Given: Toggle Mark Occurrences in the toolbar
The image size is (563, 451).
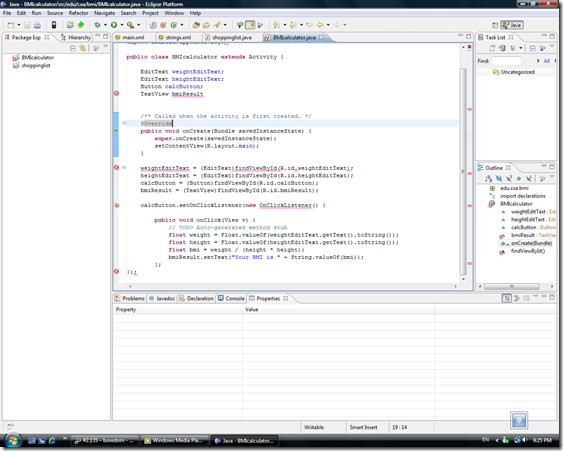Looking at the screenshot, I should [x=250, y=25].
